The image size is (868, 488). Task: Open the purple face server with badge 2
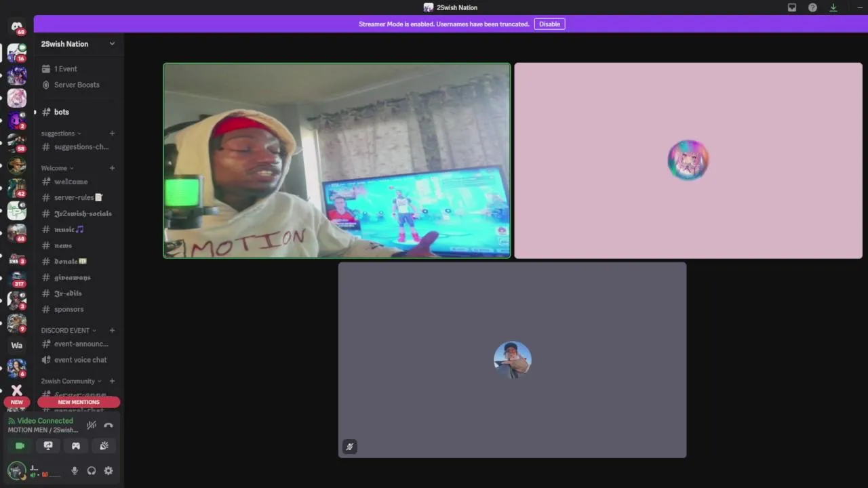17,121
